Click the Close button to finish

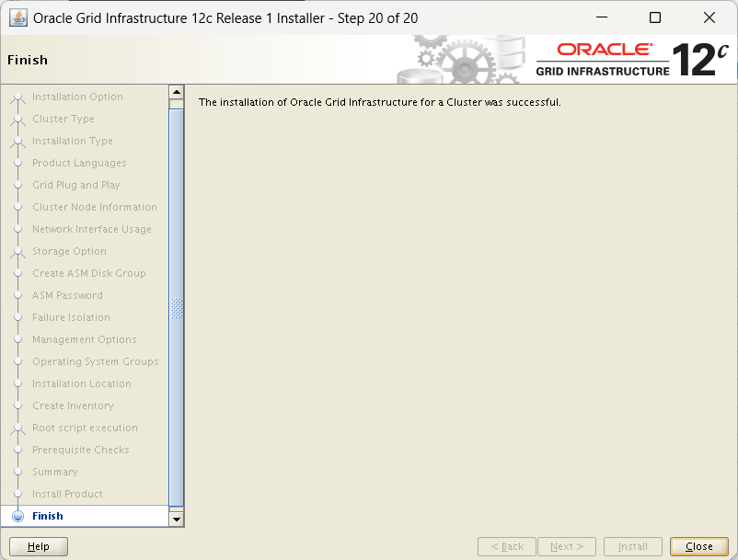tap(699, 546)
